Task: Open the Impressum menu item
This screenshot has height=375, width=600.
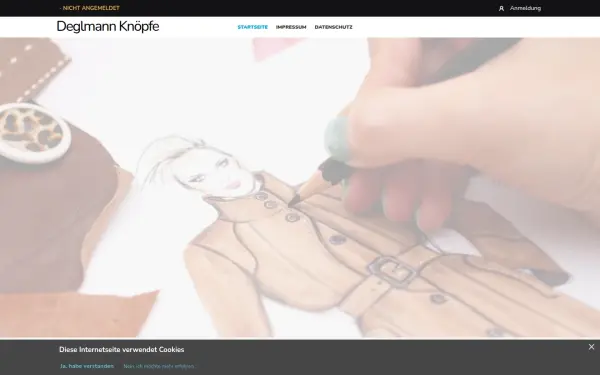Action: tap(291, 27)
